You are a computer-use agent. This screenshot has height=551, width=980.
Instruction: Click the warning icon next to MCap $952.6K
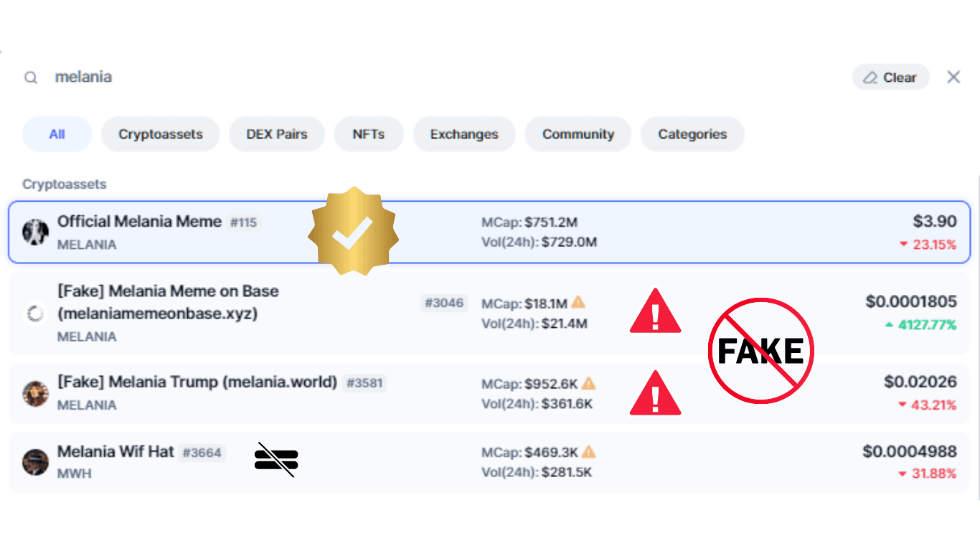(x=589, y=382)
